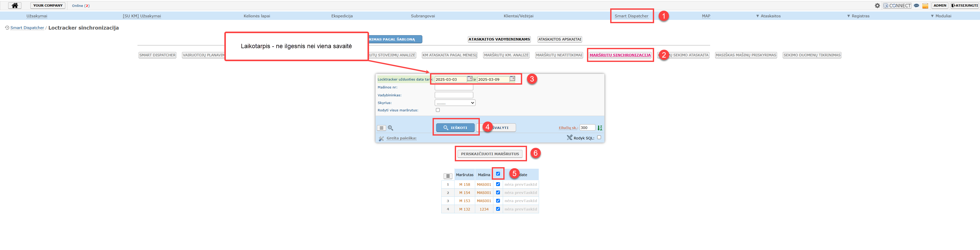
Task: Open the orange folder icon
Action: (925, 6)
